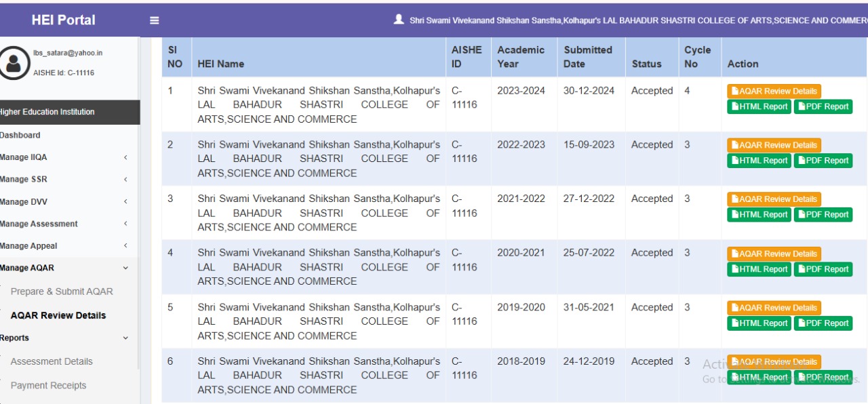Select Prepare & Submit AQAR menu item
868x404 pixels.
[x=62, y=291]
